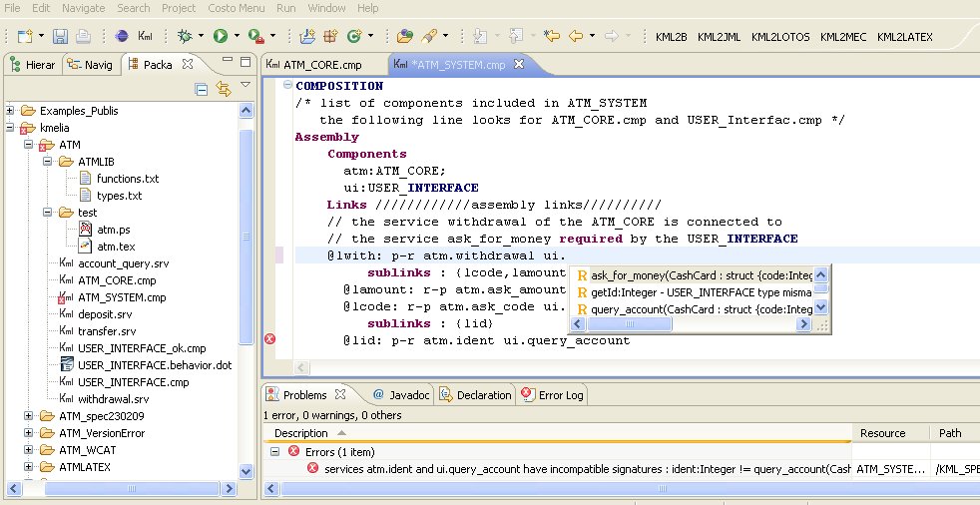
Task: Expand the Examples_Publis project folder
Action: [11, 111]
